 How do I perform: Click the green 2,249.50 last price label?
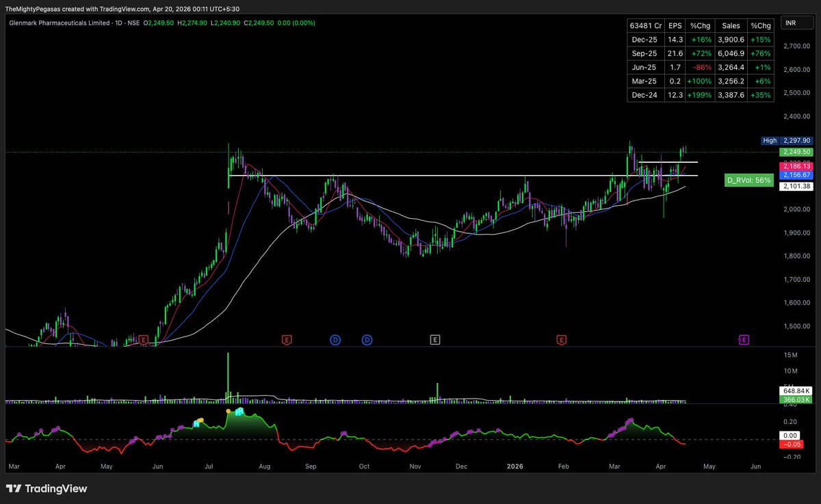click(796, 152)
